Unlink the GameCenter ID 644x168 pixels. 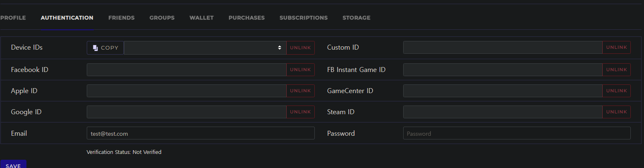616,91
